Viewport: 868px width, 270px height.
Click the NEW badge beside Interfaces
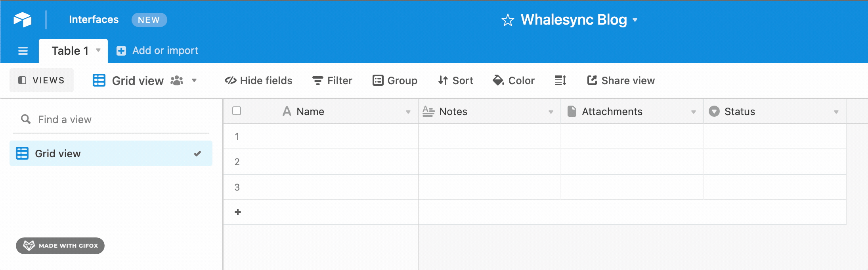[x=149, y=20]
